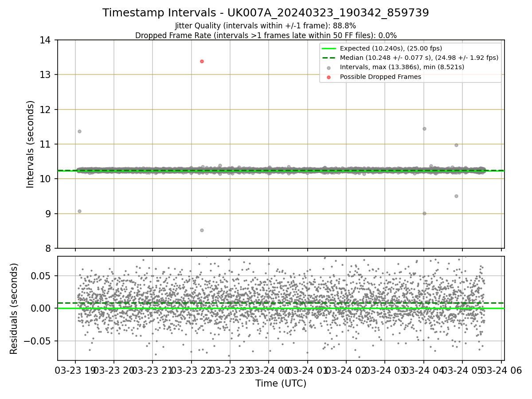Screen dimensions: 532x399
Task: Click the red dropped-frame point near 13.4 seconds
Action: (x=202, y=61)
